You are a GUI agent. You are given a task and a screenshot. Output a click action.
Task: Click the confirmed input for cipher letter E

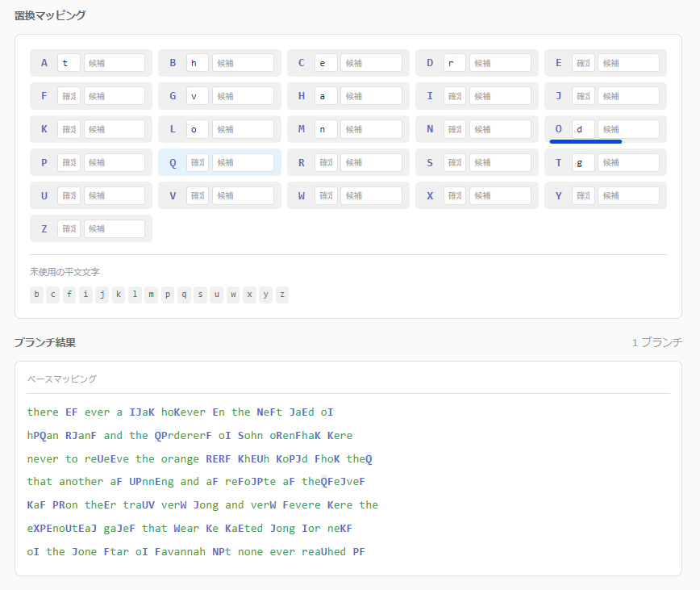[583, 63]
